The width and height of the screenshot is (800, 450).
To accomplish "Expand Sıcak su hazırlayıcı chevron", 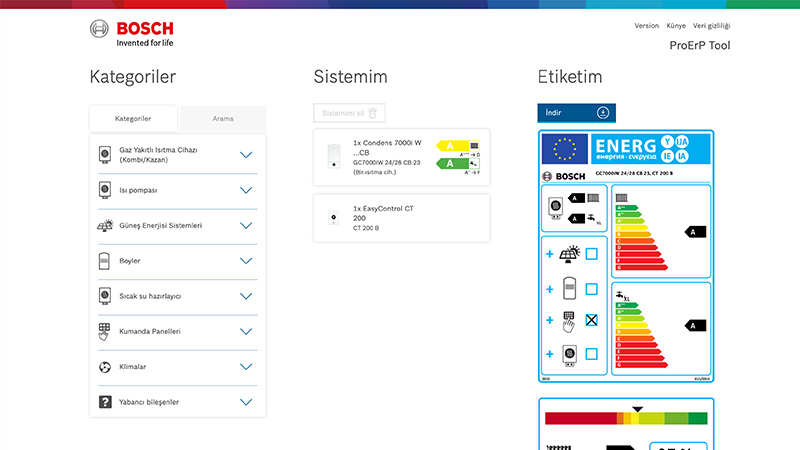I will [x=246, y=296].
